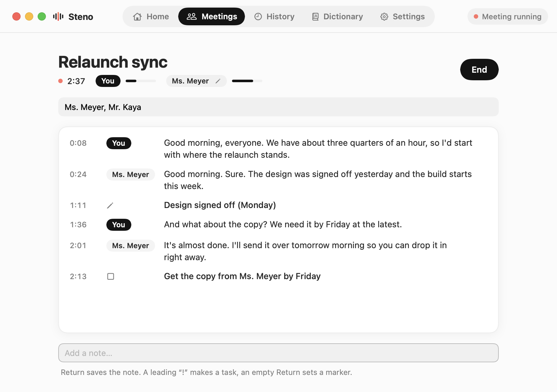This screenshot has width=557, height=392.
Task: Open the History tab
Action: pyautogui.click(x=274, y=16)
